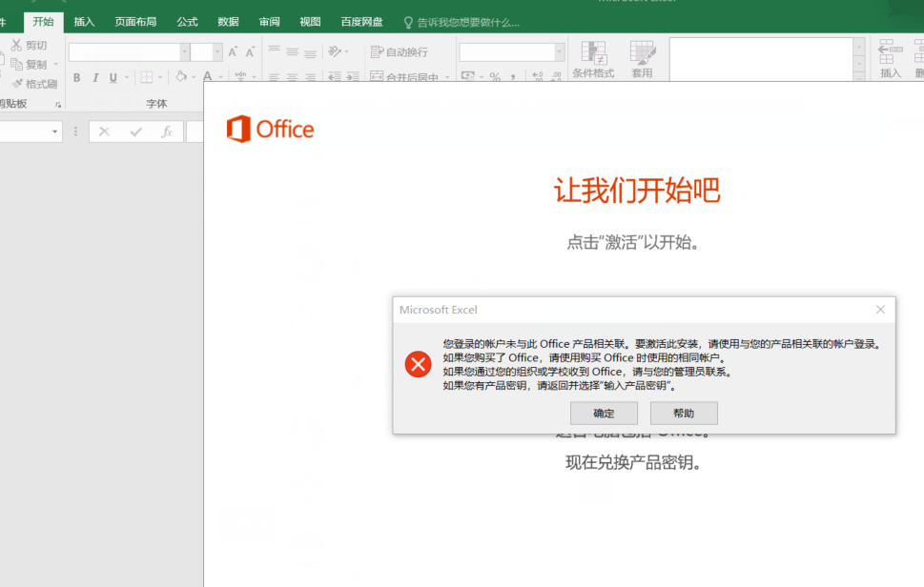Click the decrease indent icon
The width and height of the screenshot is (924, 587).
point(335,77)
